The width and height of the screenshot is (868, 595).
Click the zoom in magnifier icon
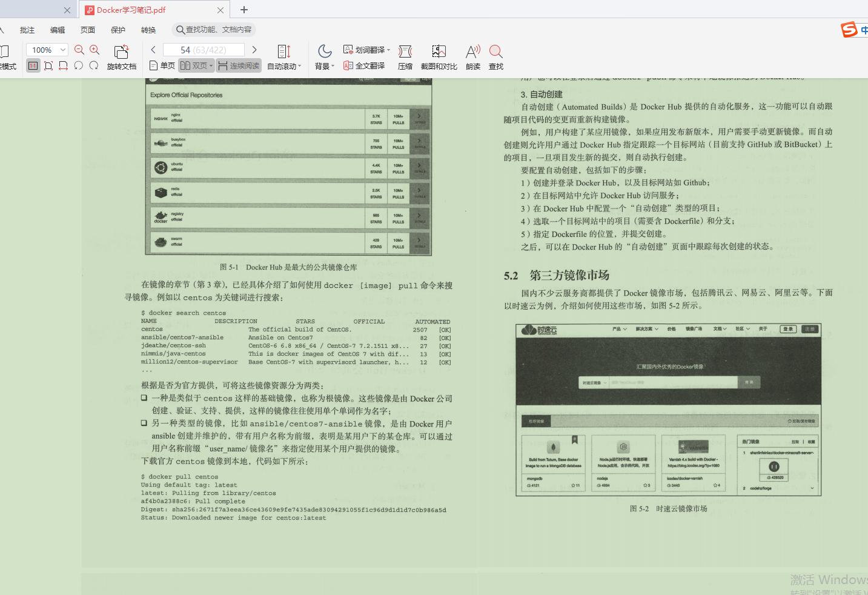[x=94, y=50]
